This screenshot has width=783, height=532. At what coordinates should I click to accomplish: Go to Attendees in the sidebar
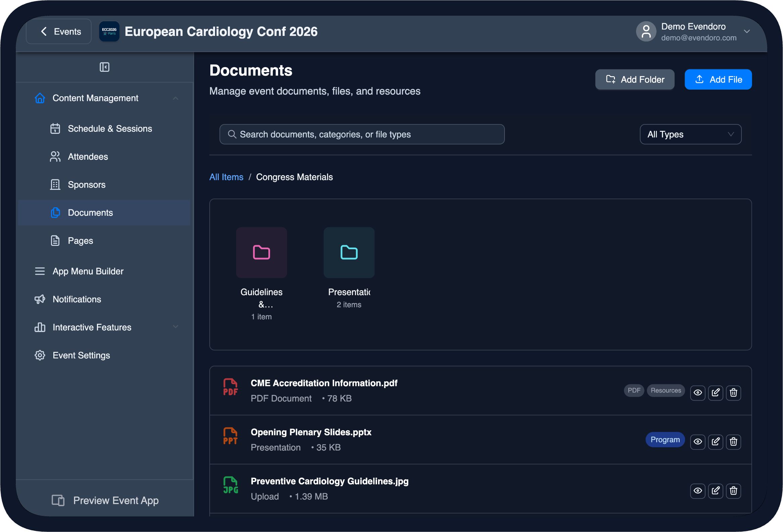point(104,157)
